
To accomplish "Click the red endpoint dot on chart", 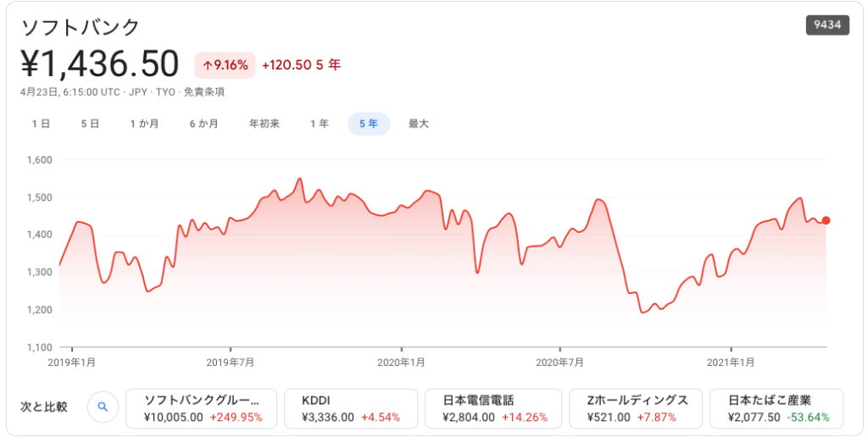I will (x=826, y=221).
